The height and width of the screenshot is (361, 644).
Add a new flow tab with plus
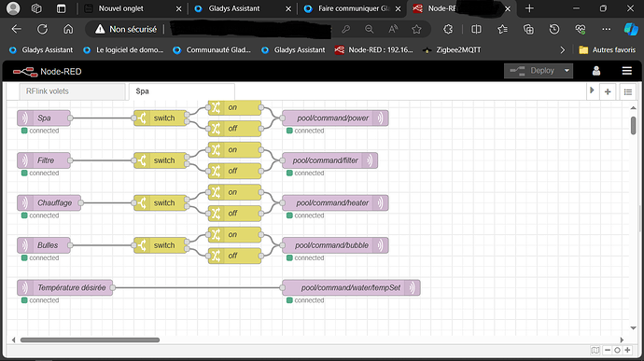coord(608,91)
